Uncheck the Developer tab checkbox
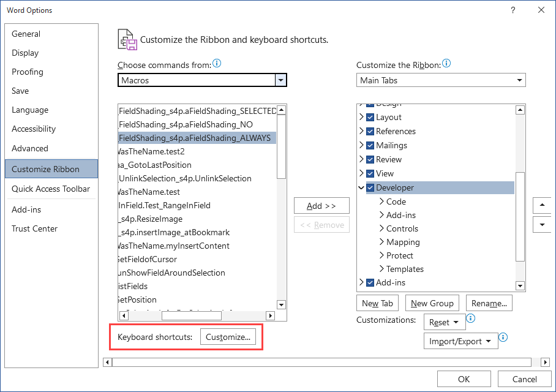This screenshot has height=392, width=556. point(370,187)
